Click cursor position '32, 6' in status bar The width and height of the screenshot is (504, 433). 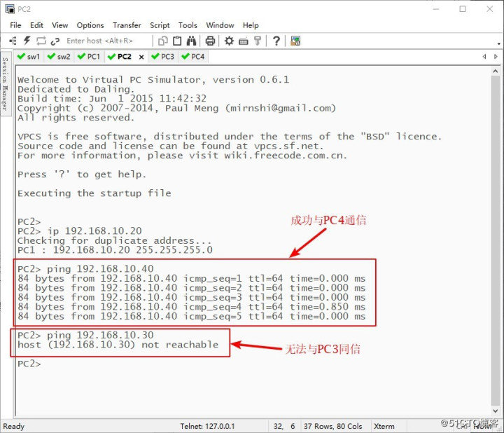[x=284, y=426]
